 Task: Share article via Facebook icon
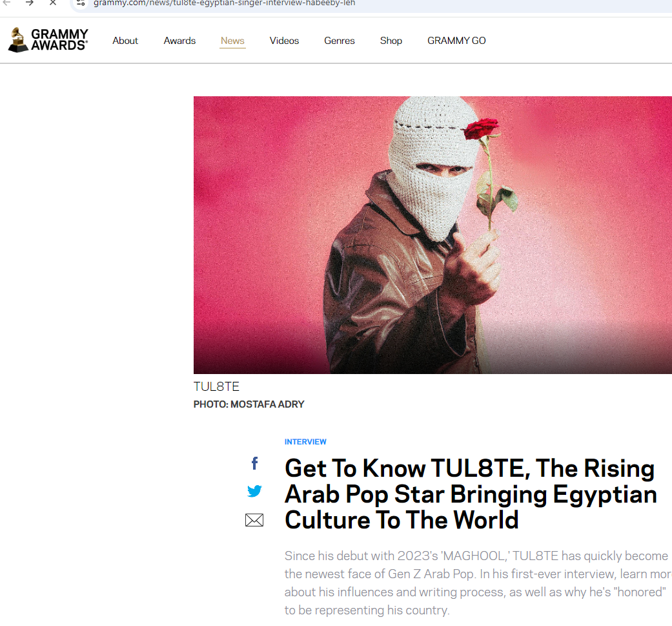click(x=254, y=463)
